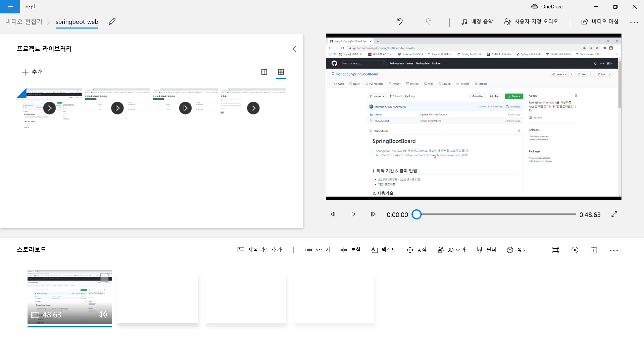Click the Video Editor breadcrumb
Screen dimensions: 644x346
tap(24, 21)
